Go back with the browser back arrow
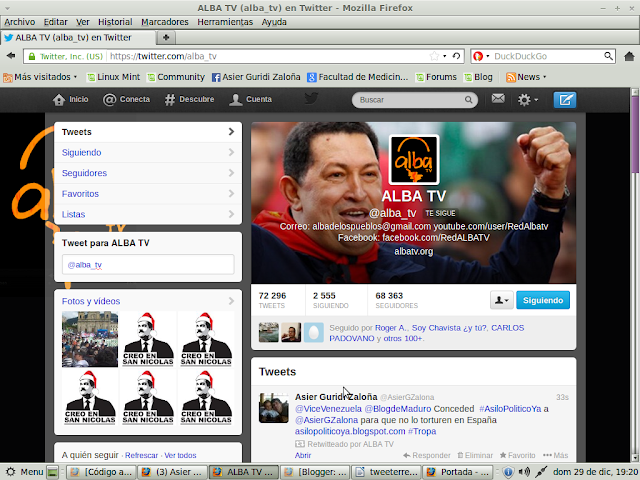 click(x=11, y=56)
